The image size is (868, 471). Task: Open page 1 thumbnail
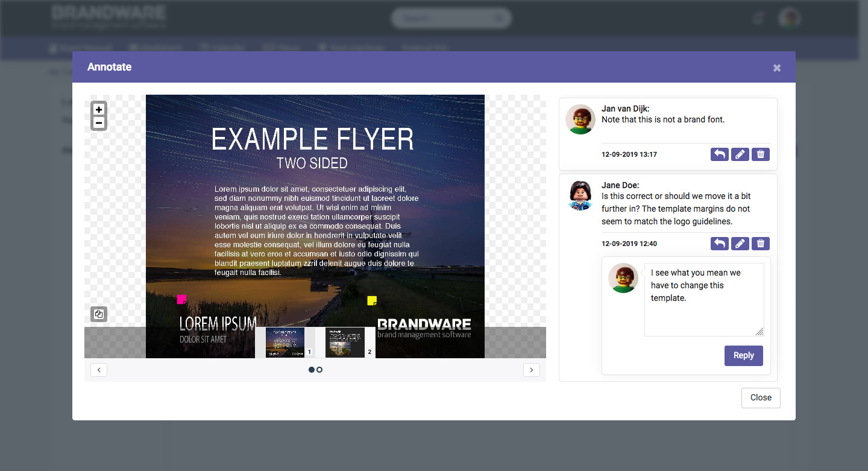285,343
